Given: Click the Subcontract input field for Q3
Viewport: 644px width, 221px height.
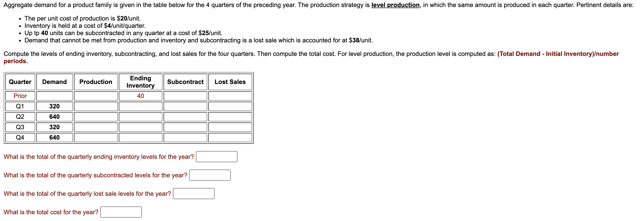Looking at the screenshot, I should 185,127.
